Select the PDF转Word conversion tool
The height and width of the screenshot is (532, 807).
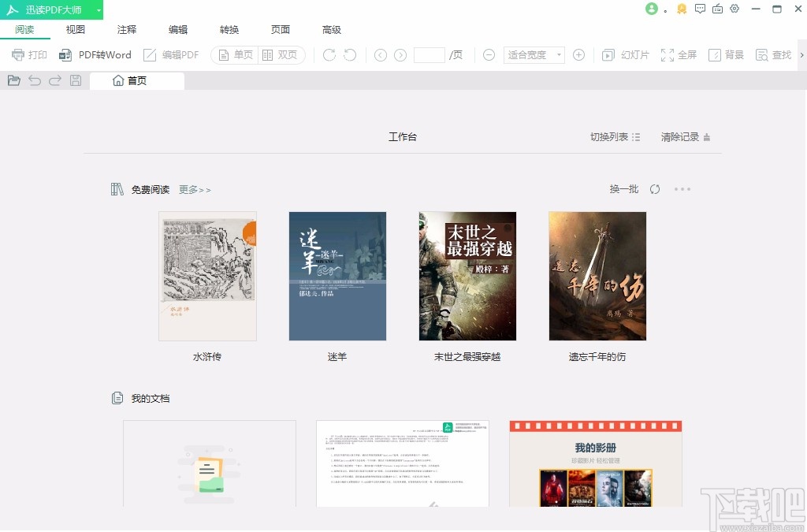click(x=95, y=54)
